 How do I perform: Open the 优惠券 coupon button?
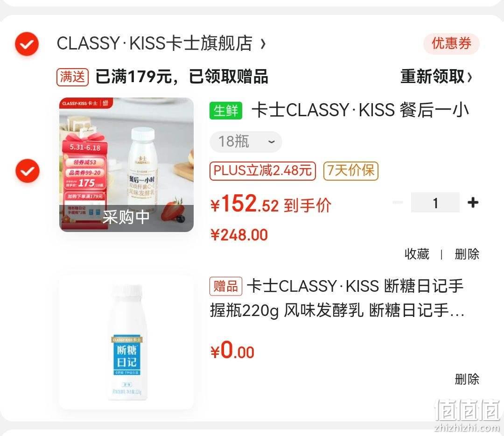(451, 43)
